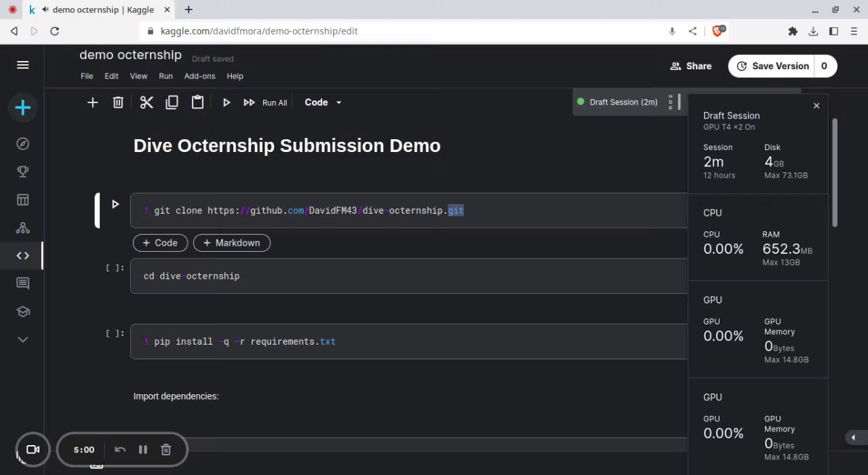Run the git clone cell
Image resolution: width=868 pixels, height=475 pixels.
click(x=115, y=204)
